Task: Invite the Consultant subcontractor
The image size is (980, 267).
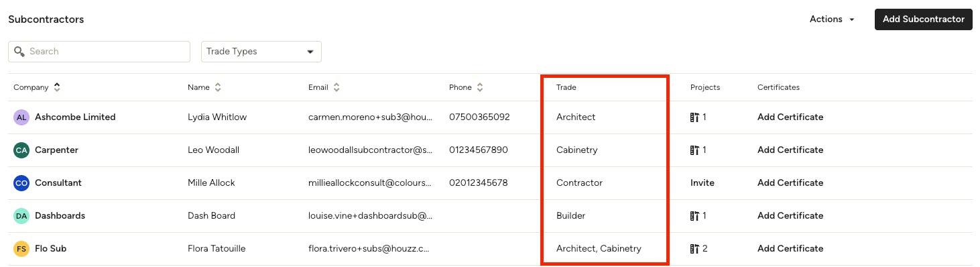Action: coord(702,183)
